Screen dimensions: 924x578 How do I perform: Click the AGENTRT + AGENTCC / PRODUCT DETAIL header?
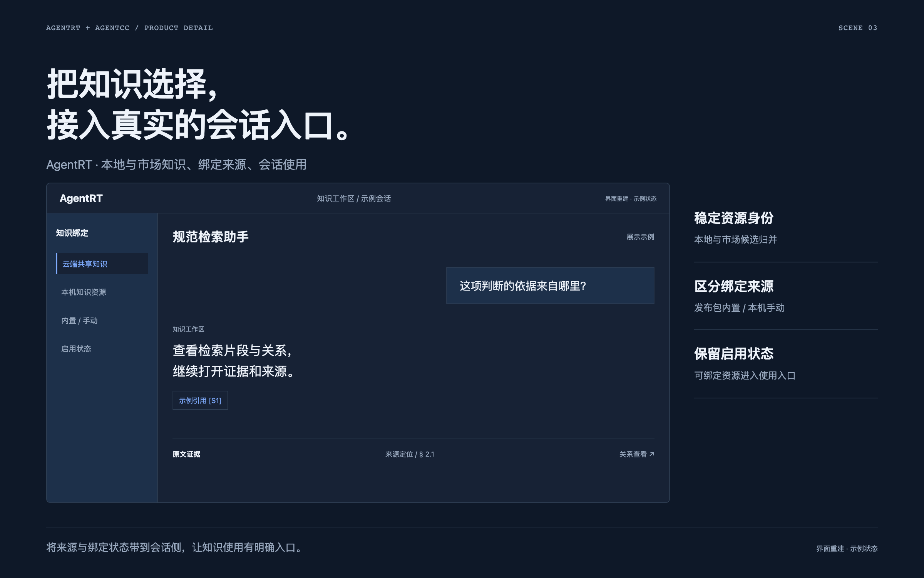tap(129, 28)
